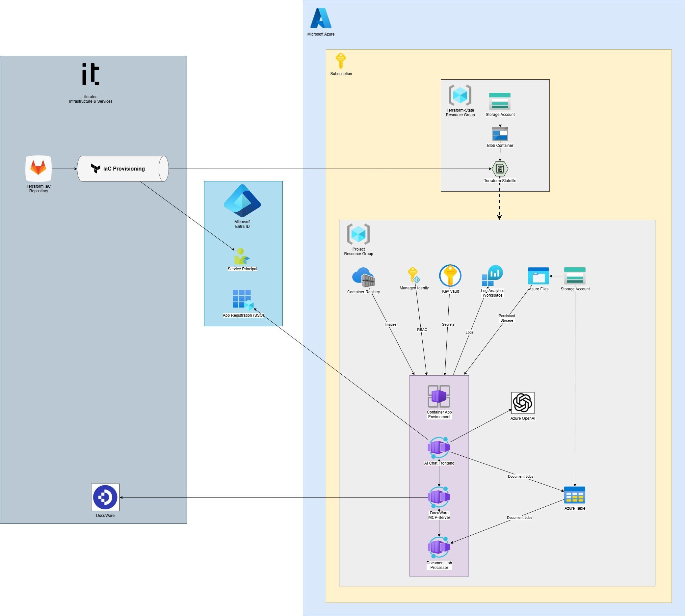Click the Terraform-State Resource Group icon

460,95
